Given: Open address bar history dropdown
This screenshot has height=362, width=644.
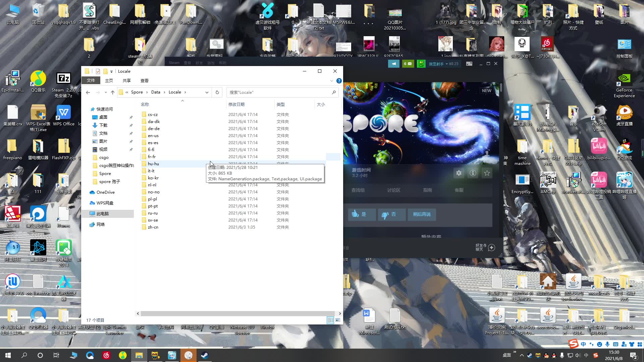Looking at the screenshot, I should [207, 92].
